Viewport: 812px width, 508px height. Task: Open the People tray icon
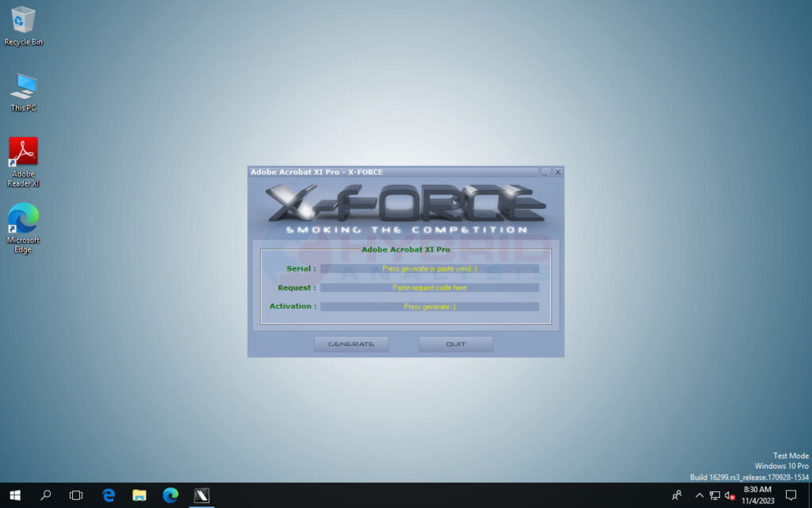tap(677, 495)
